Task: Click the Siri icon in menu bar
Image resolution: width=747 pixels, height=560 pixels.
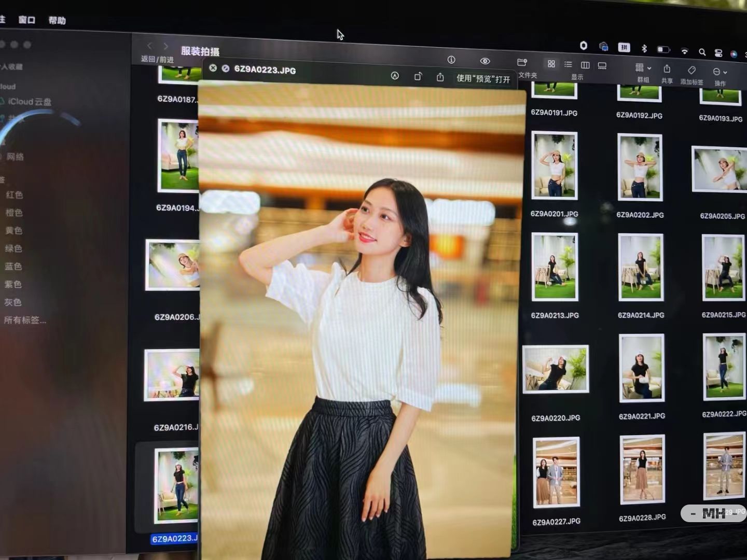Action: click(734, 54)
